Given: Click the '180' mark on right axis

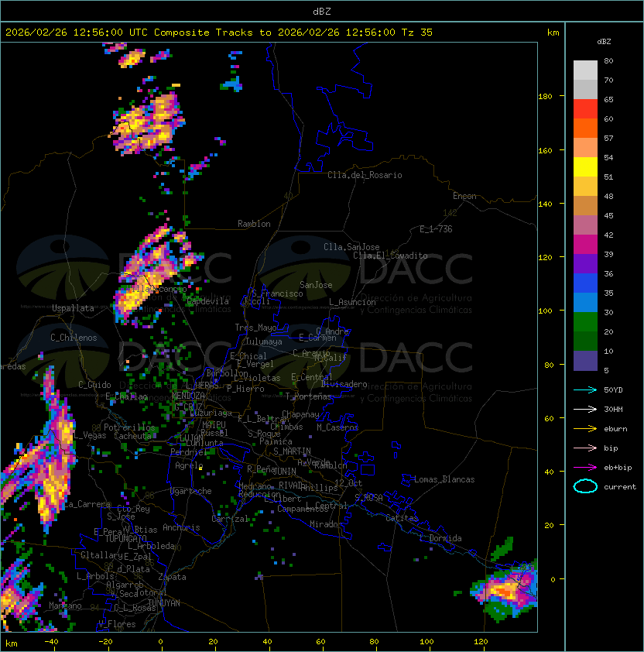Looking at the screenshot, I should pos(545,97).
